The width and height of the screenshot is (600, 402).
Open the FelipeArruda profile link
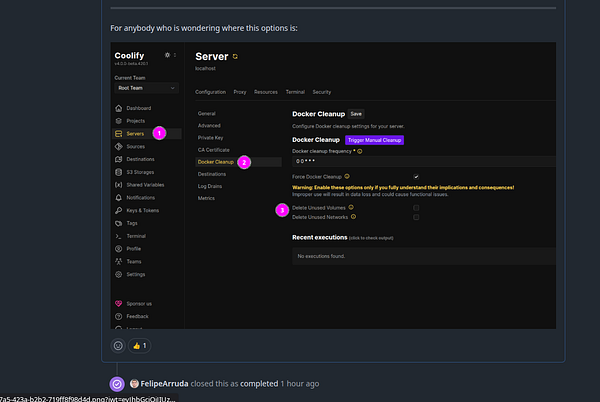pos(164,384)
